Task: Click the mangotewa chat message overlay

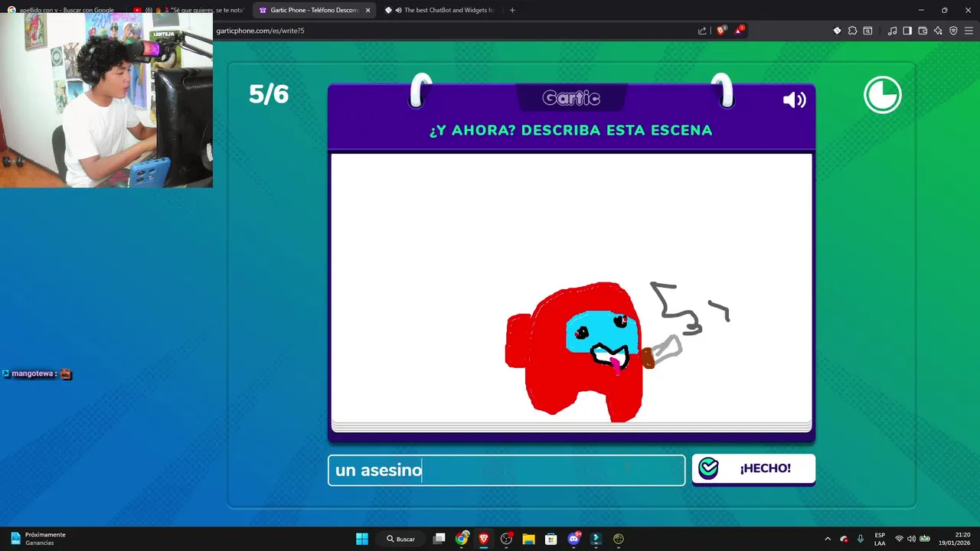Action: pos(37,373)
